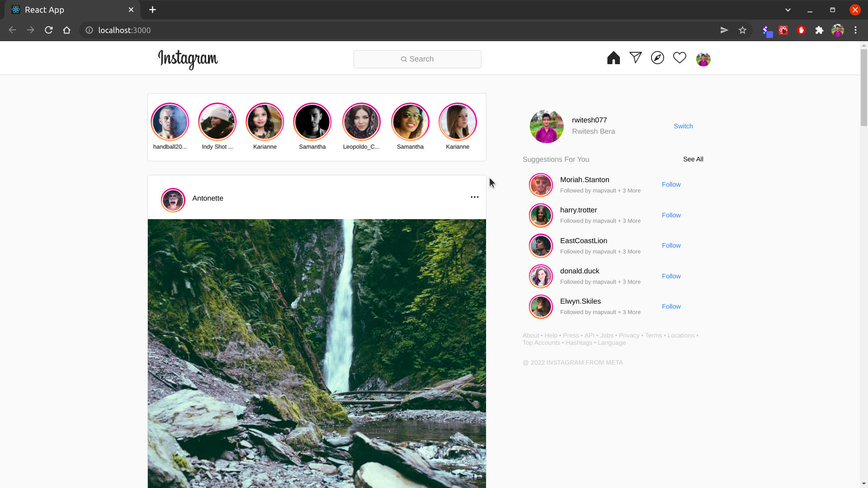Open the three-dot menu on Antonette's post
868x488 pixels.
pyautogui.click(x=474, y=197)
